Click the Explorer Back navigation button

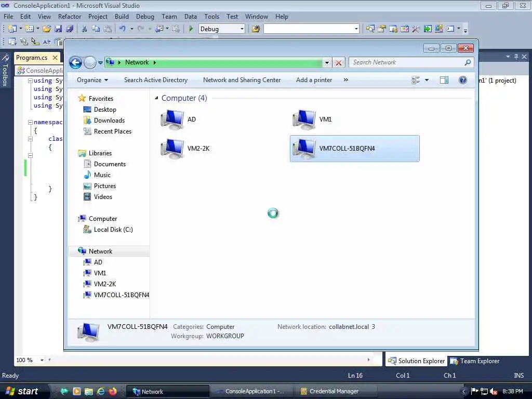point(75,62)
